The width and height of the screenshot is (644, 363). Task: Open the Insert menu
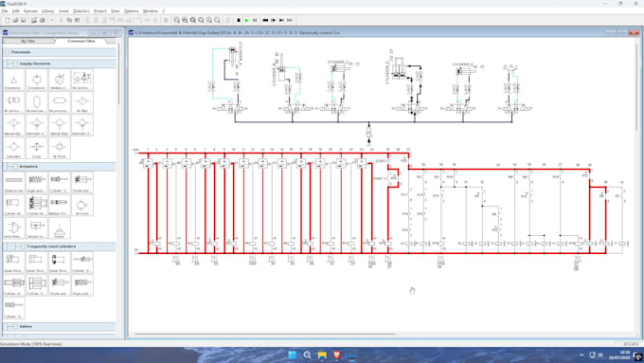pyautogui.click(x=63, y=11)
